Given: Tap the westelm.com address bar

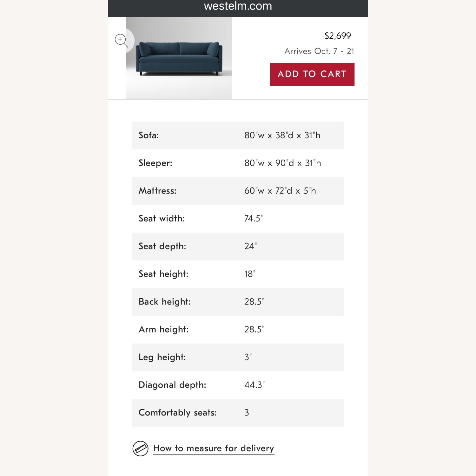Looking at the screenshot, I should tap(238, 6).
